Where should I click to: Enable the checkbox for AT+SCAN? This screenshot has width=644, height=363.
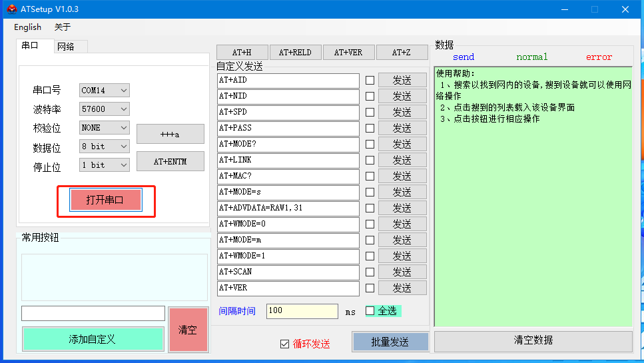coord(370,272)
